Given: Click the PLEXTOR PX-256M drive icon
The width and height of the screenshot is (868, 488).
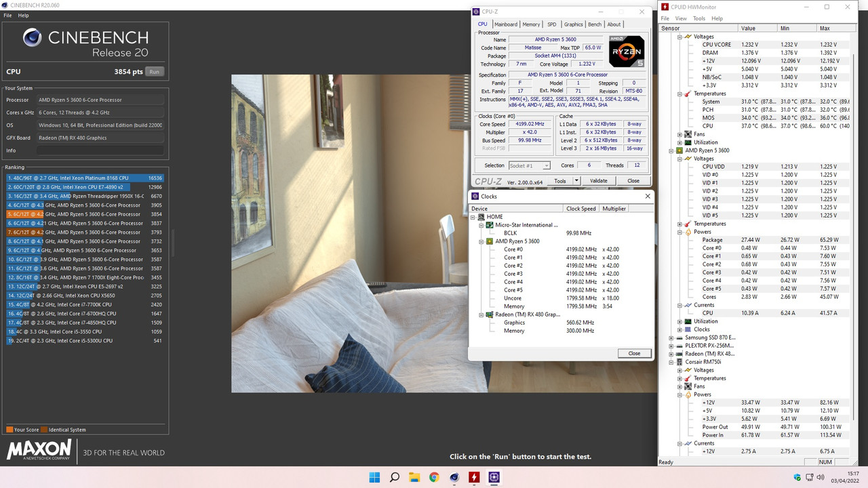Looking at the screenshot, I should [x=680, y=346].
